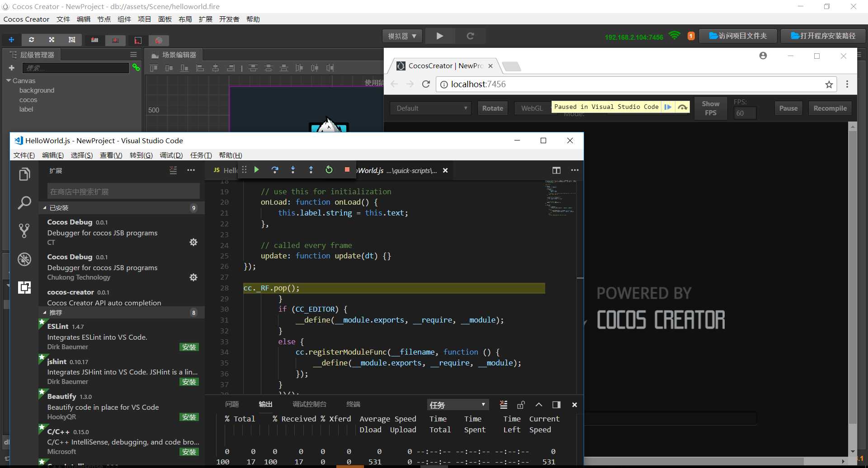Open the 开发者 menu in Cocos Creator

pos(229,19)
